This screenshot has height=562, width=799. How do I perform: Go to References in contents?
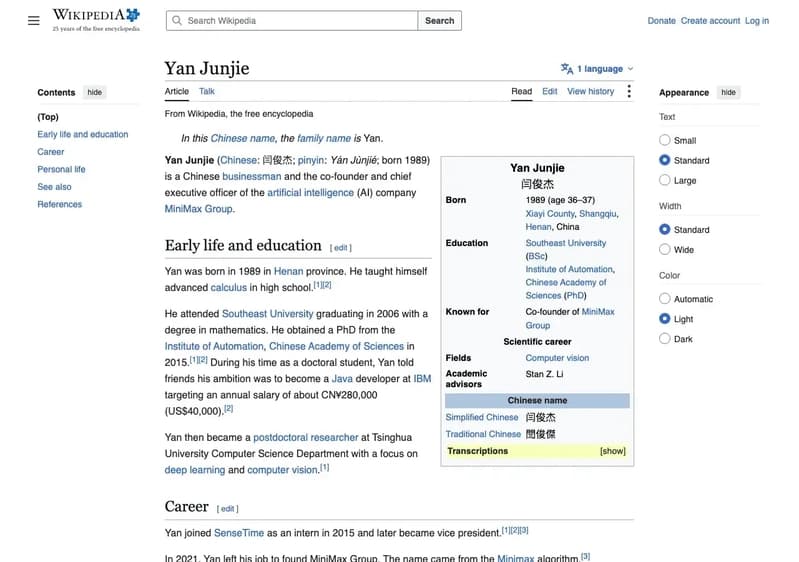pyautogui.click(x=59, y=204)
